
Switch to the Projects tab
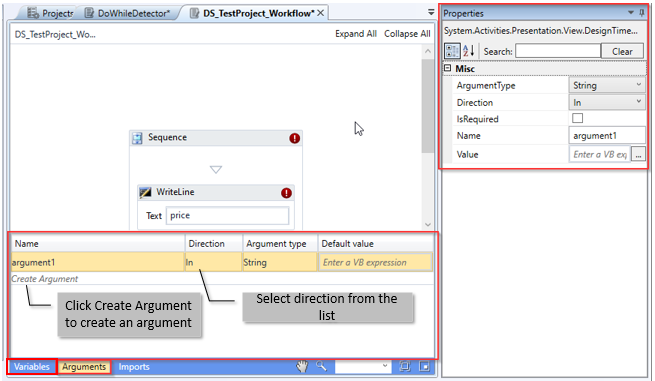pyautogui.click(x=50, y=13)
